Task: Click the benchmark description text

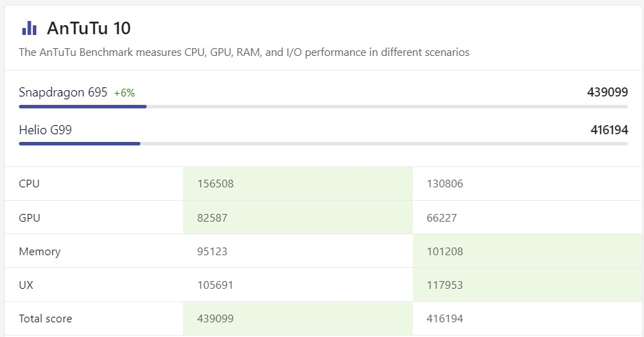Action: pyautogui.click(x=244, y=52)
